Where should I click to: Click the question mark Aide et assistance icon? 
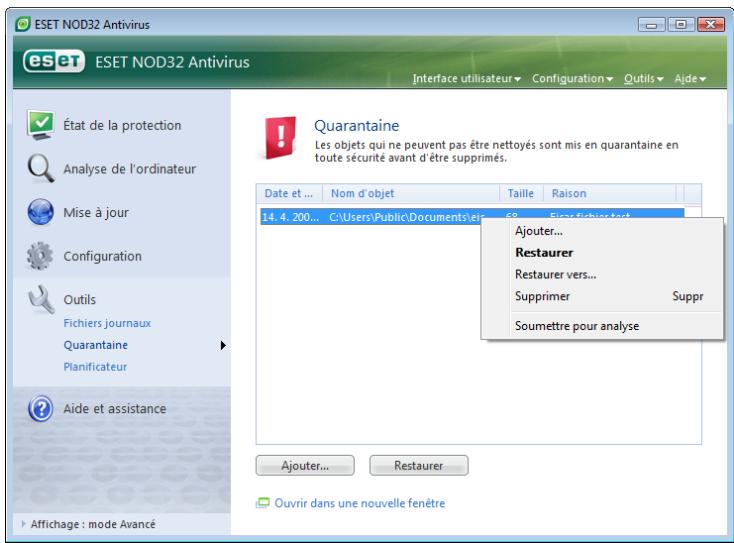coord(41,409)
